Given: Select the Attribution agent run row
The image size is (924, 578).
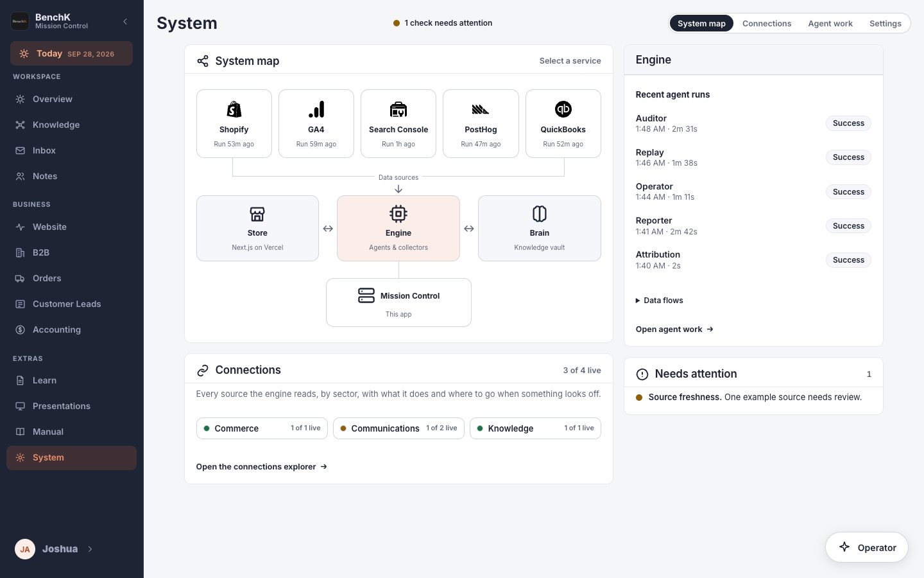Looking at the screenshot, I should point(753,260).
